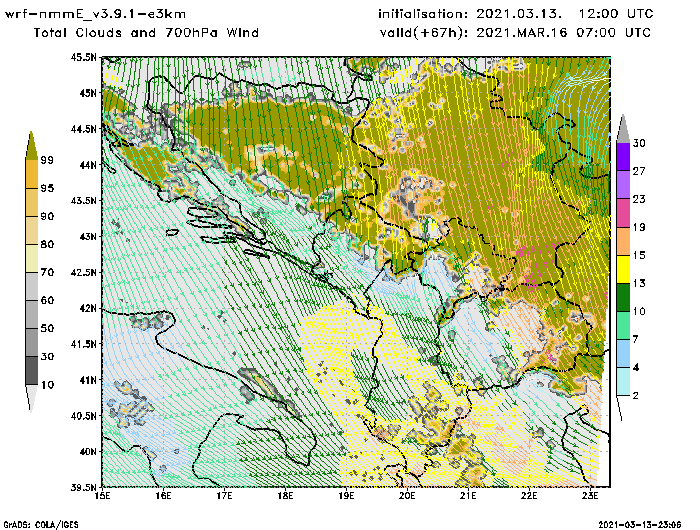Click the 15E longitude label
This screenshot has width=700, height=530.
(103, 496)
